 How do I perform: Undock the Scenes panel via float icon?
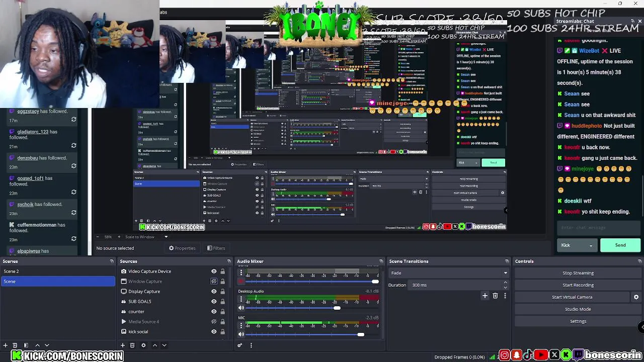click(112, 261)
